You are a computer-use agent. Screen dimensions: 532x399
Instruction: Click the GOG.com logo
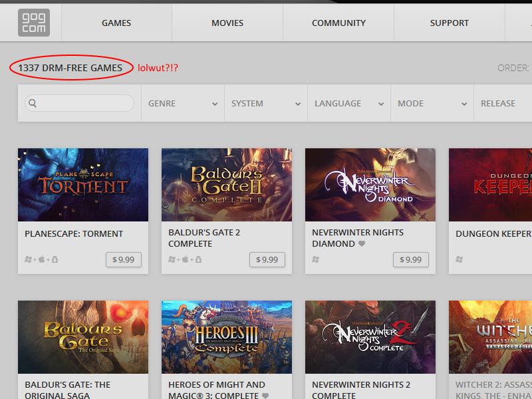pyautogui.click(x=34, y=23)
